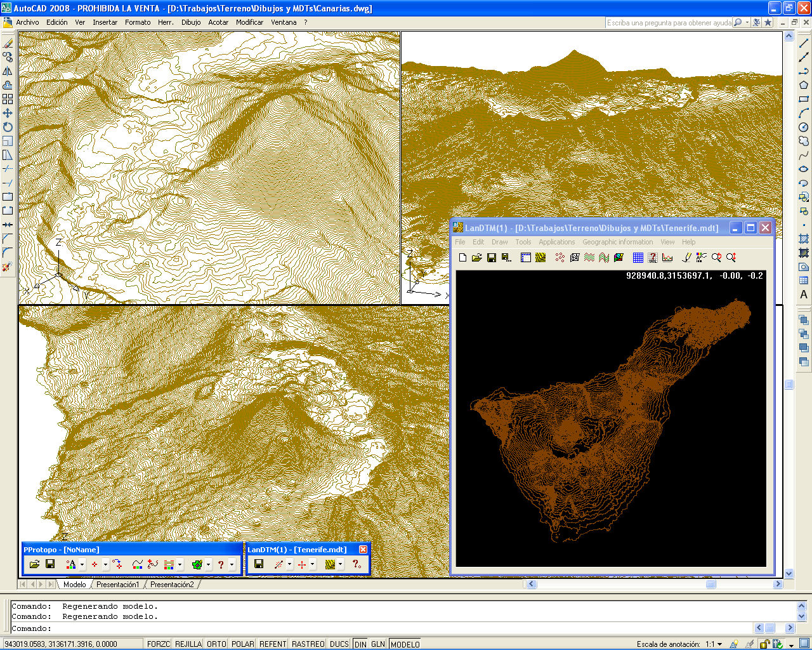Click Save disk icon in LanDTM window toolbar
The height and width of the screenshot is (650, 812).
491,257
